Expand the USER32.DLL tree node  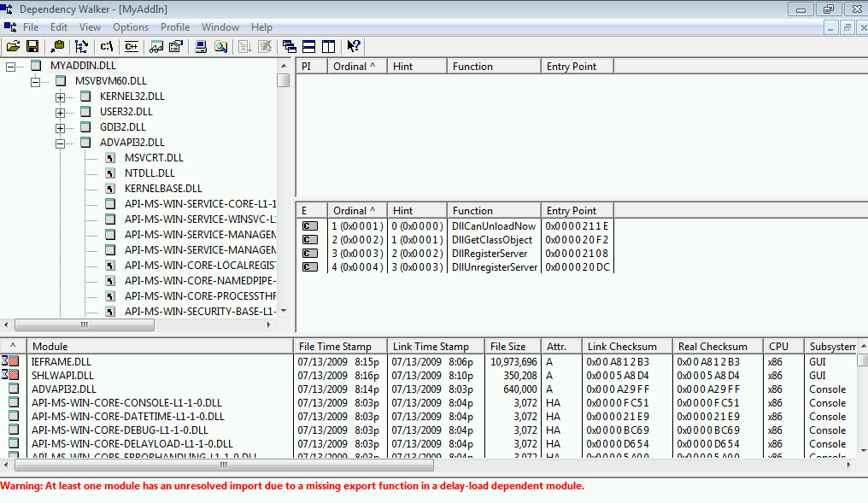pos(61,113)
